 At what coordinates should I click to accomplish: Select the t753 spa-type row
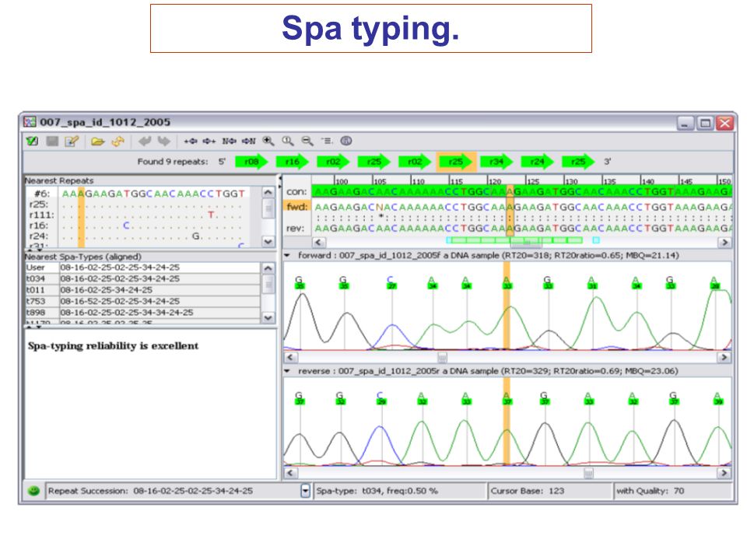142,302
